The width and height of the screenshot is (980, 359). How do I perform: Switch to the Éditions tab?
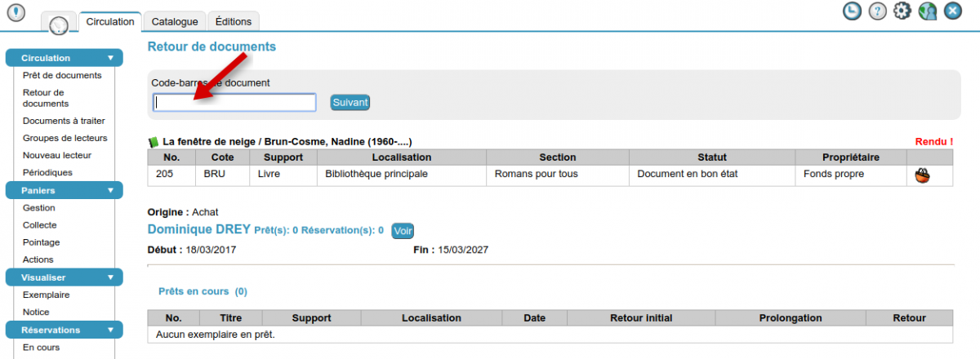tap(233, 22)
